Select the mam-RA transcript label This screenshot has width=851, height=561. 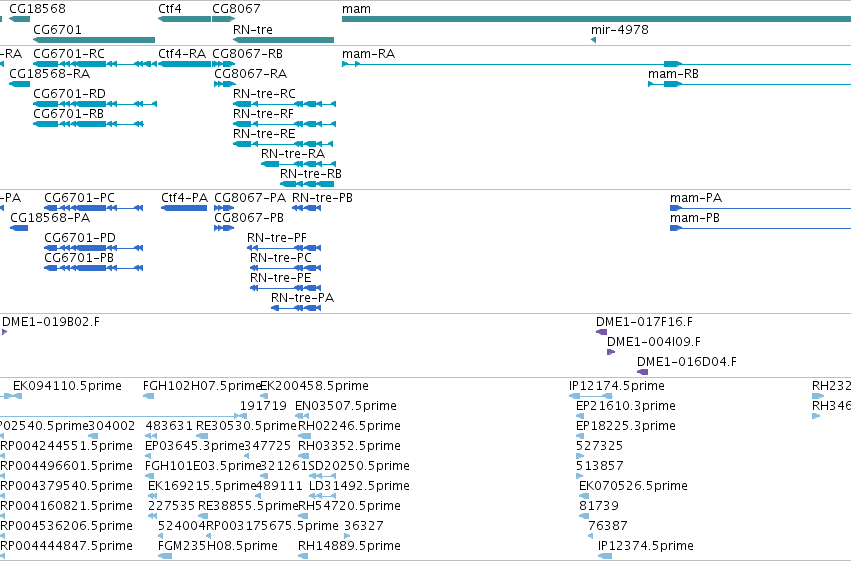click(369, 54)
